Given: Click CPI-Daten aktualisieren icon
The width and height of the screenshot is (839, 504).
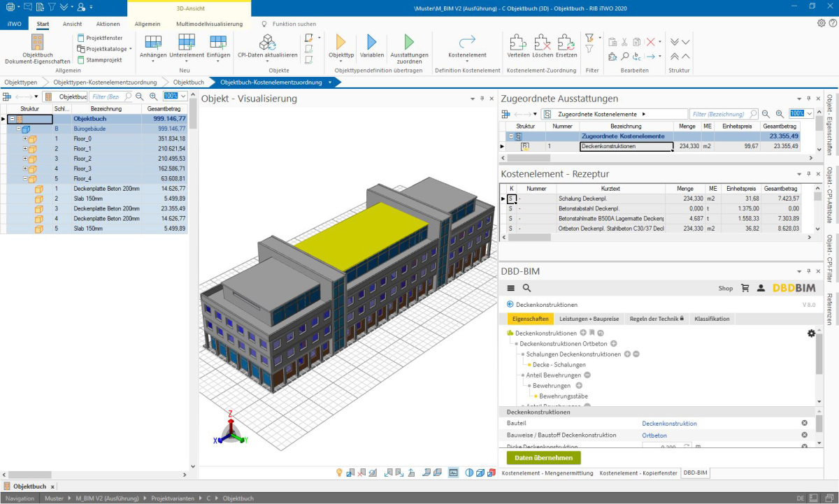Looking at the screenshot, I should (267, 42).
